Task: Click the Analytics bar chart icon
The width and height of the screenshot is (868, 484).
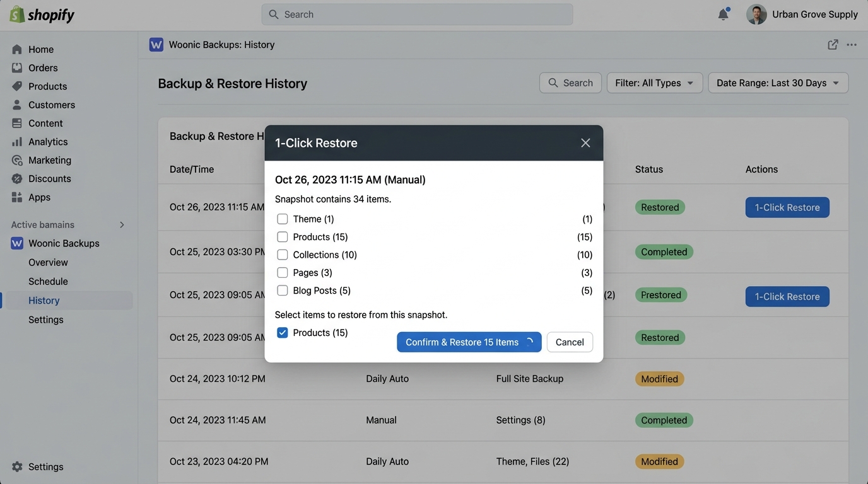Action: pos(17,142)
